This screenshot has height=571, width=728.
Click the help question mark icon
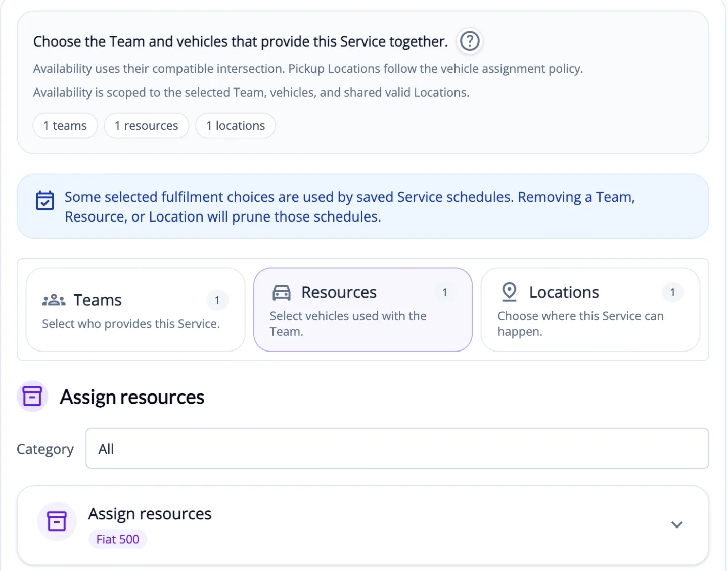point(470,41)
